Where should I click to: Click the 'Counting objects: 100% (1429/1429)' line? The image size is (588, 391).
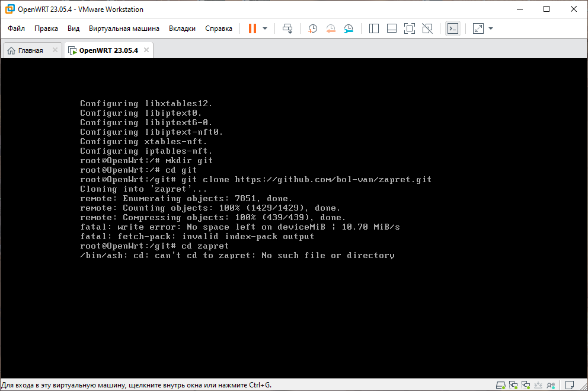point(210,208)
